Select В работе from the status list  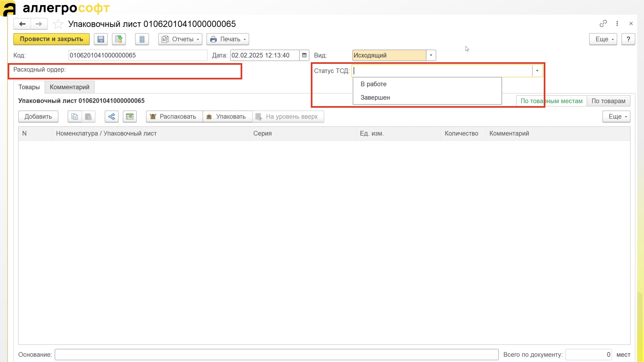[x=427, y=84]
